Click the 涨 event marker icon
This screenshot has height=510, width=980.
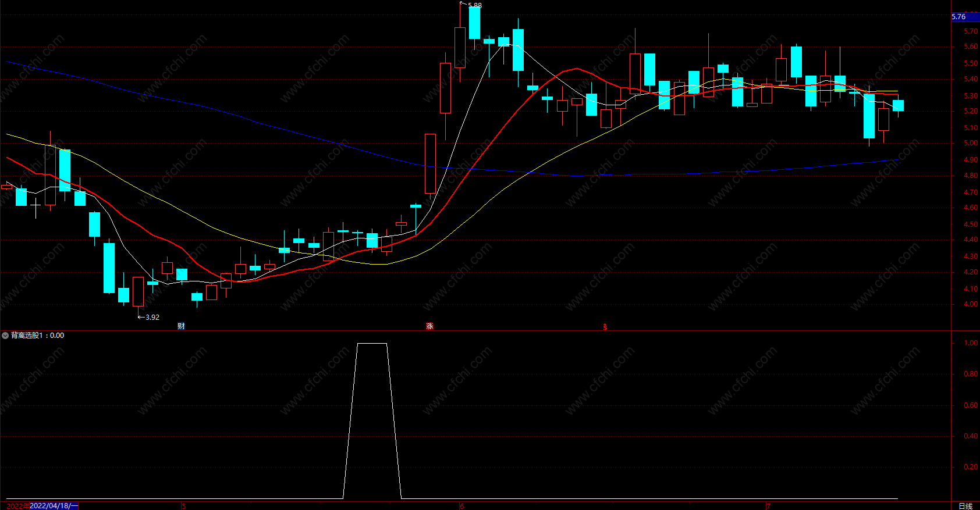(429, 326)
